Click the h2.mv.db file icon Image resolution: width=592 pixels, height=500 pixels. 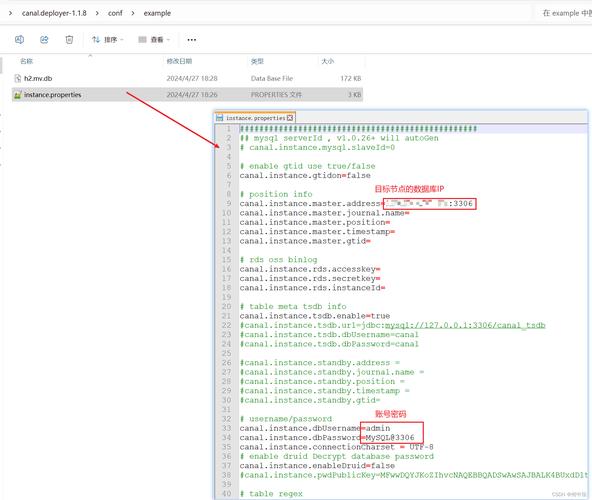pyautogui.click(x=17, y=78)
